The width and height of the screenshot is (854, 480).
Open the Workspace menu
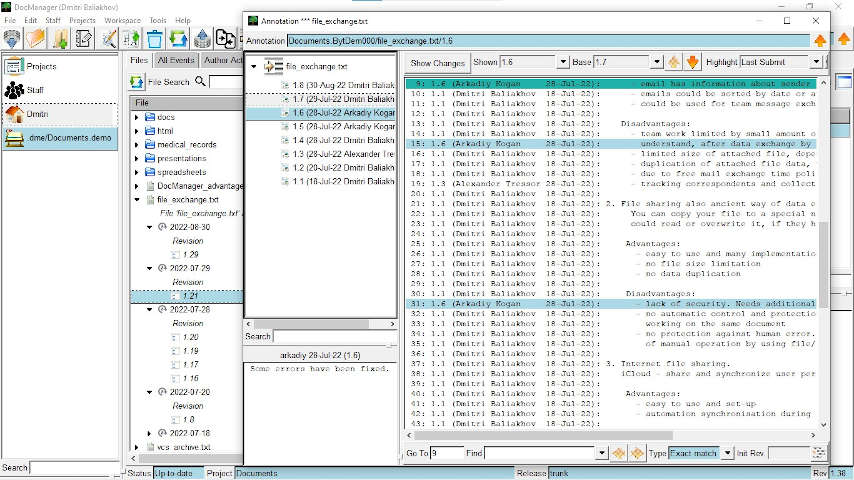pyautogui.click(x=122, y=20)
